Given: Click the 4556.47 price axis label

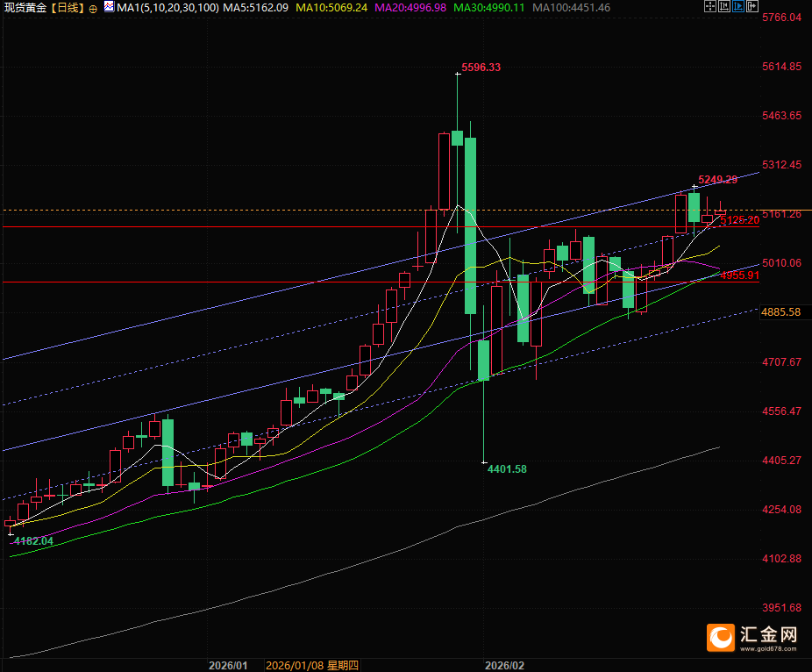Looking at the screenshot, I should (781, 411).
